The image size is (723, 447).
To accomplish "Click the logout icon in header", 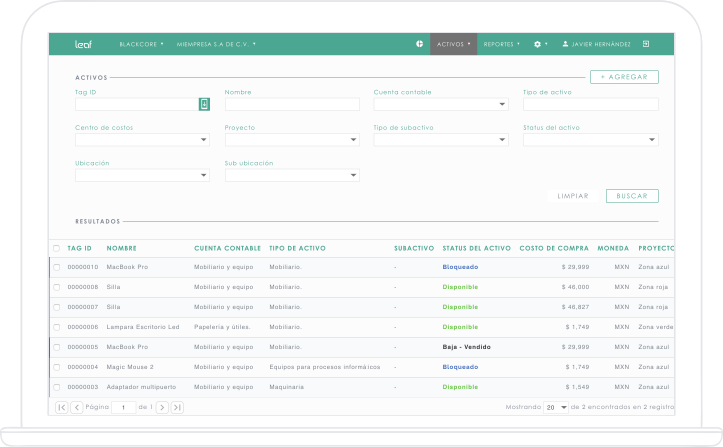I will click(x=646, y=44).
